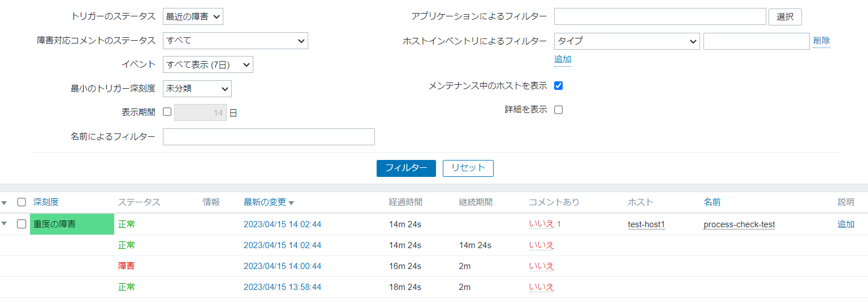Sort table by 名前 column header
Screen dimensions: 868x299
point(712,202)
